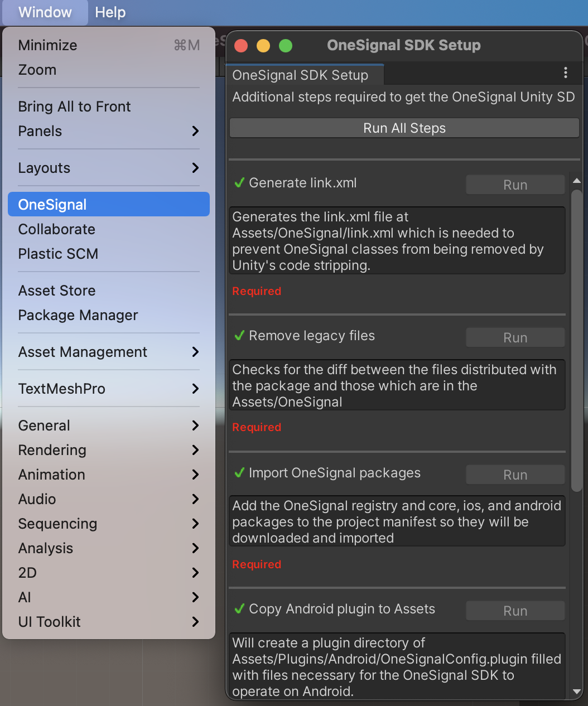This screenshot has width=588, height=706.
Task: Click the scrollbar down arrow
Action: (577, 692)
